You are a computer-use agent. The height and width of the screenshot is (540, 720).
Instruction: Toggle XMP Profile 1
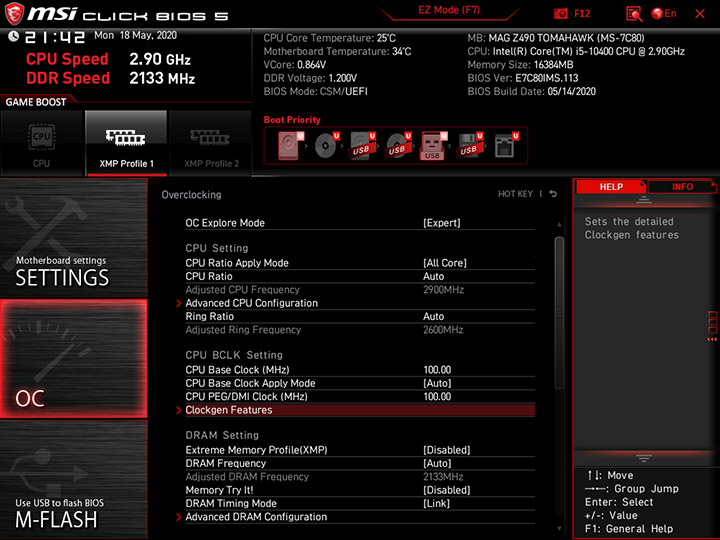click(x=126, y=143)
